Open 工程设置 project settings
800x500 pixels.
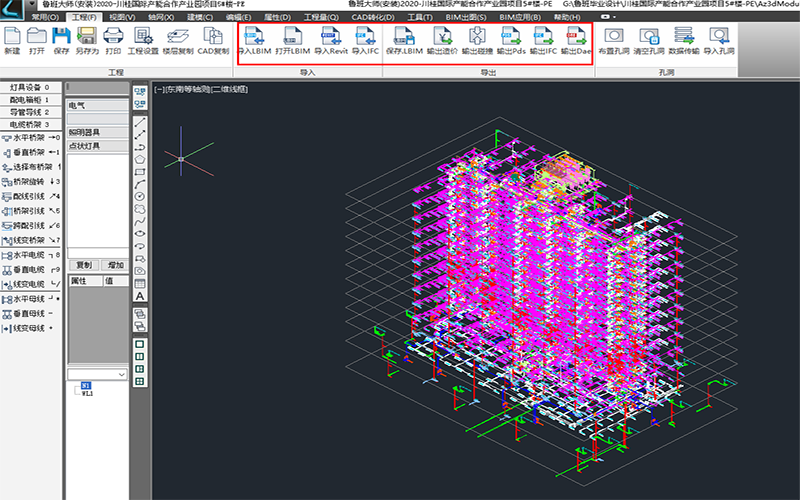(143, 41)
